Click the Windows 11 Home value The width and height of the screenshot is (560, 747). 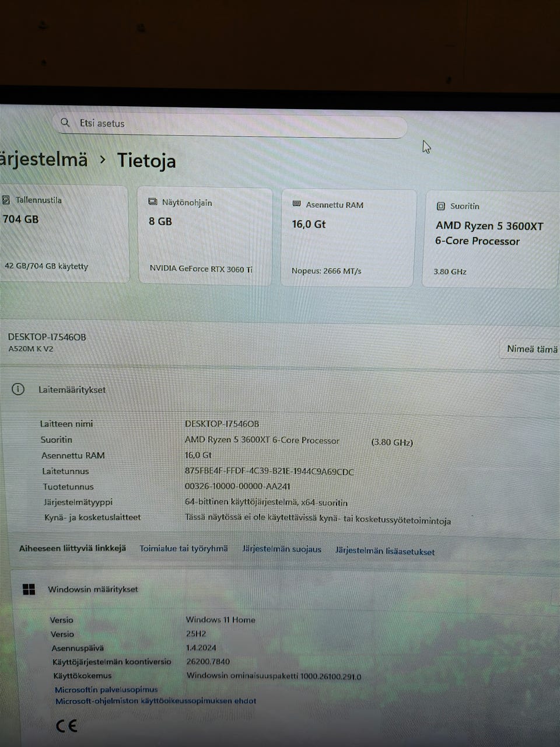tap(220, 620)
